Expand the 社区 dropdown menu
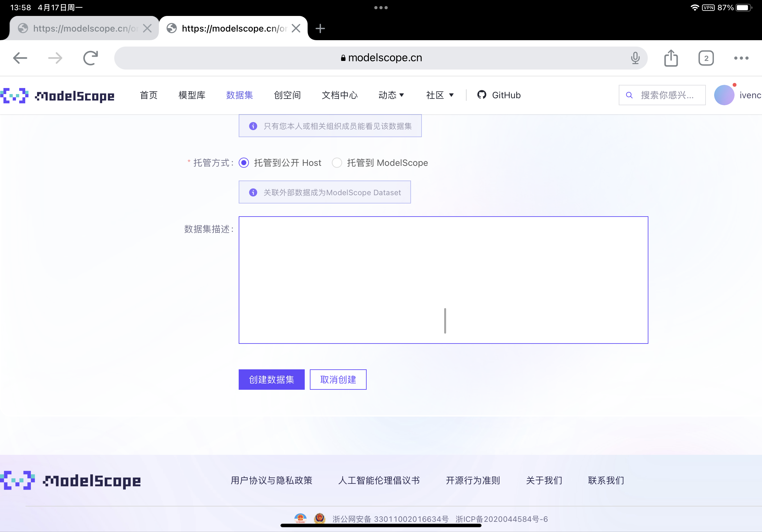 pyautogui.click(x=439, y=95)
